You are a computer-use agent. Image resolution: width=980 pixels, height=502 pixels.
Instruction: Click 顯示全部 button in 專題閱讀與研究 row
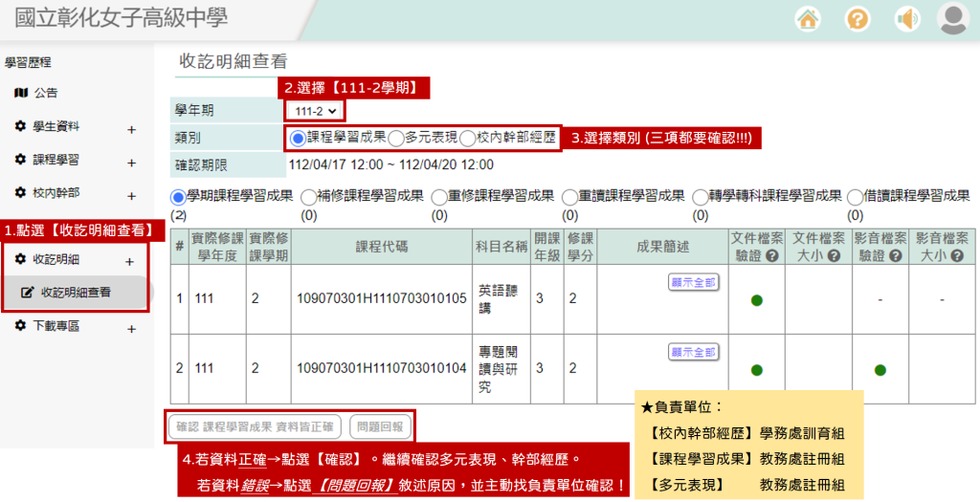click(x=693, y=352)
